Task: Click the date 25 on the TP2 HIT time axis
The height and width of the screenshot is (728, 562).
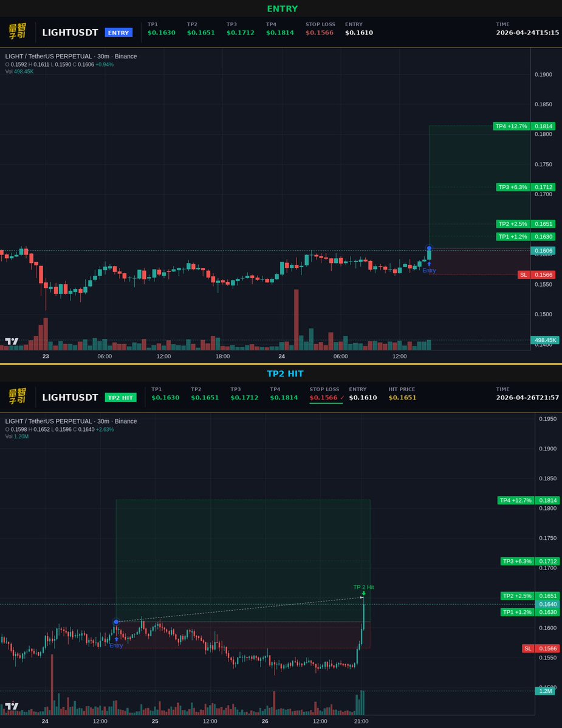Action: 155,721
